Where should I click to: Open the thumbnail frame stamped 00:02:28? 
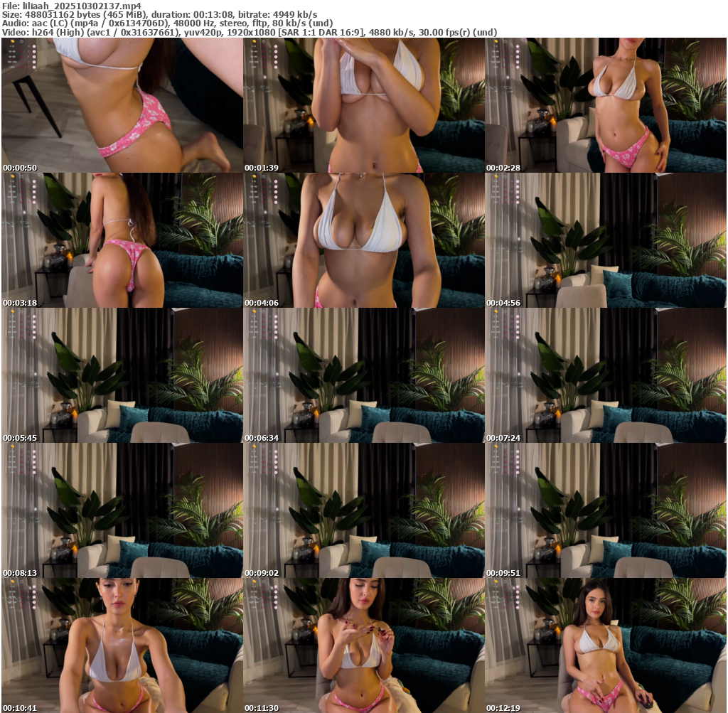click(x=606, y=105)
